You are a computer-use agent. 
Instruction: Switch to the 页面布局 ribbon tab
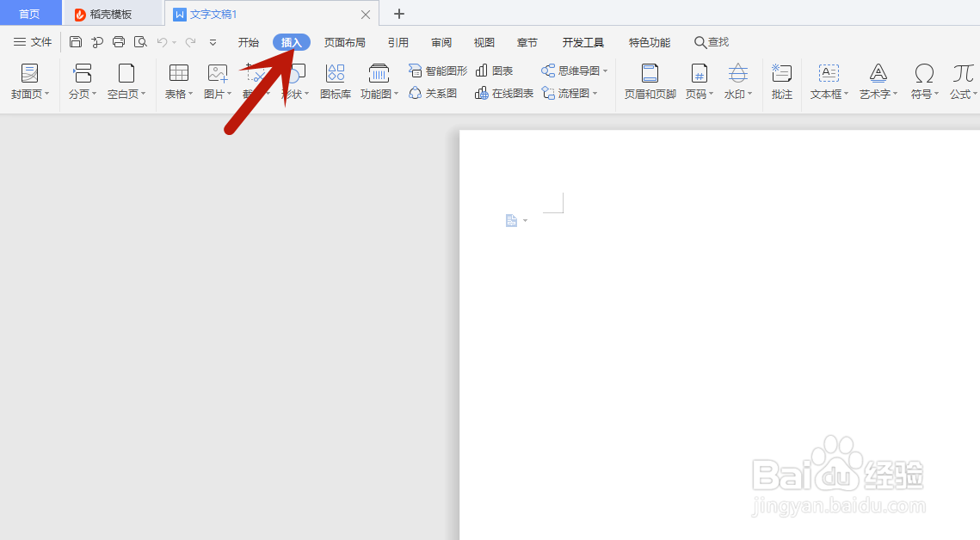(x=344, y=41)
